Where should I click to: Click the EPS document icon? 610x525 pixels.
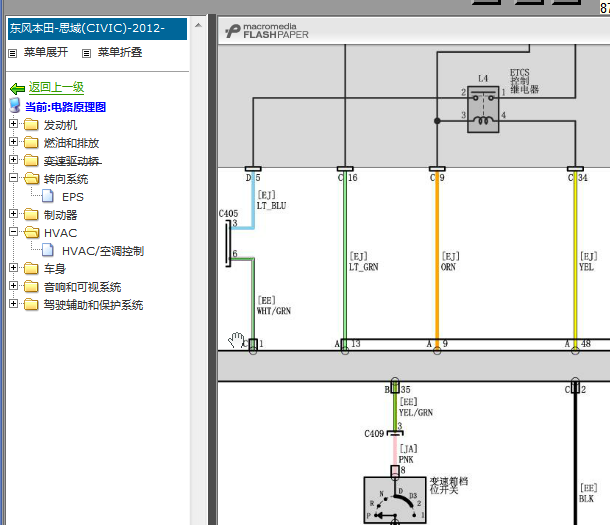click(x=48, y=196)
